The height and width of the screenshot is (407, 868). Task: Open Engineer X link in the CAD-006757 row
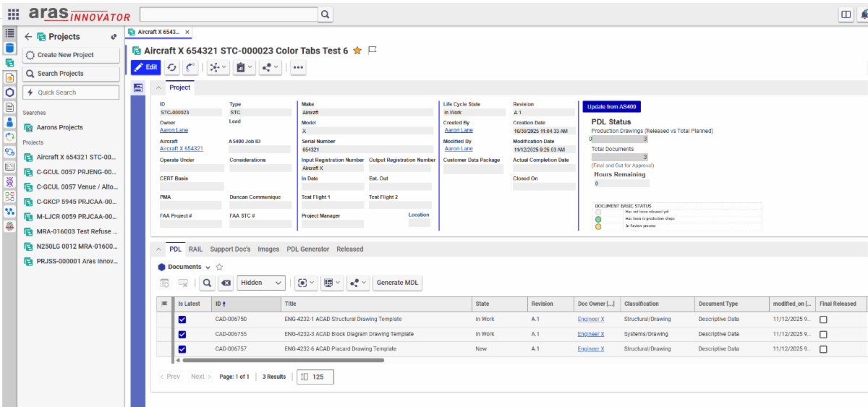(591, 349)
